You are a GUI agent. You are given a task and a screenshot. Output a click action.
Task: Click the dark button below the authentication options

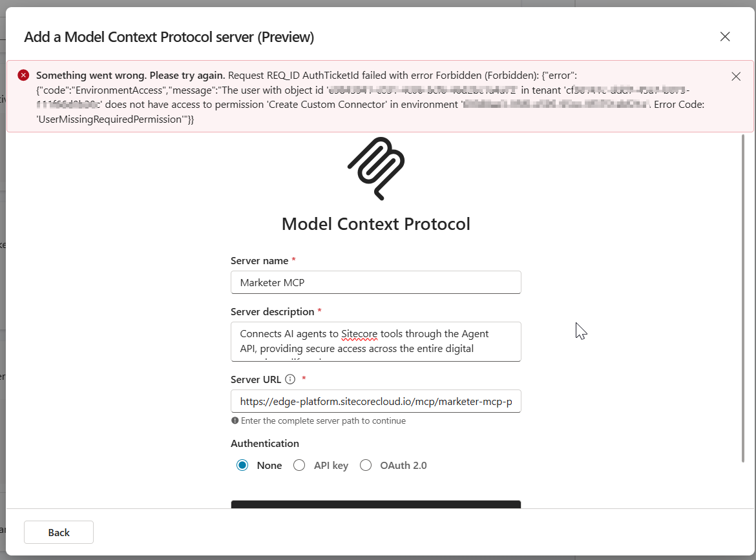375,504
